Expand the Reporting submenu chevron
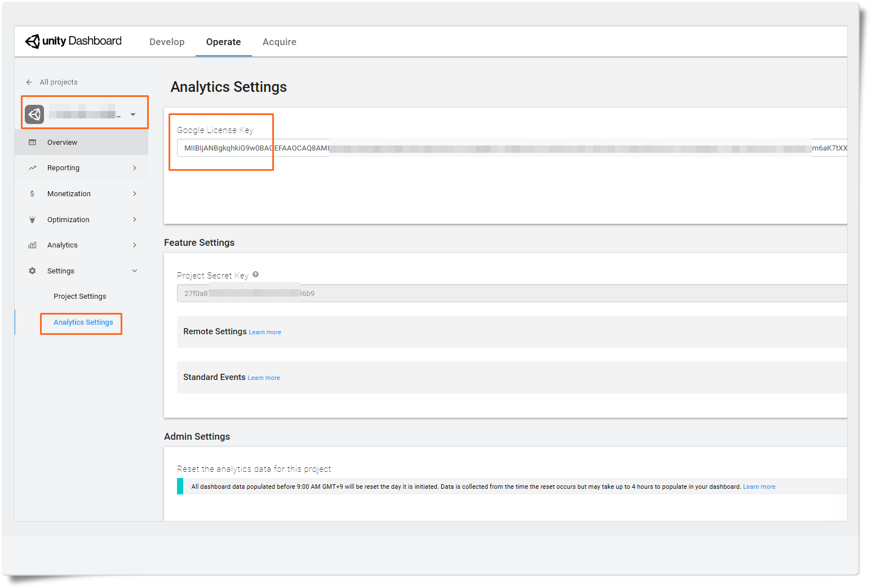 pos(135,168)
